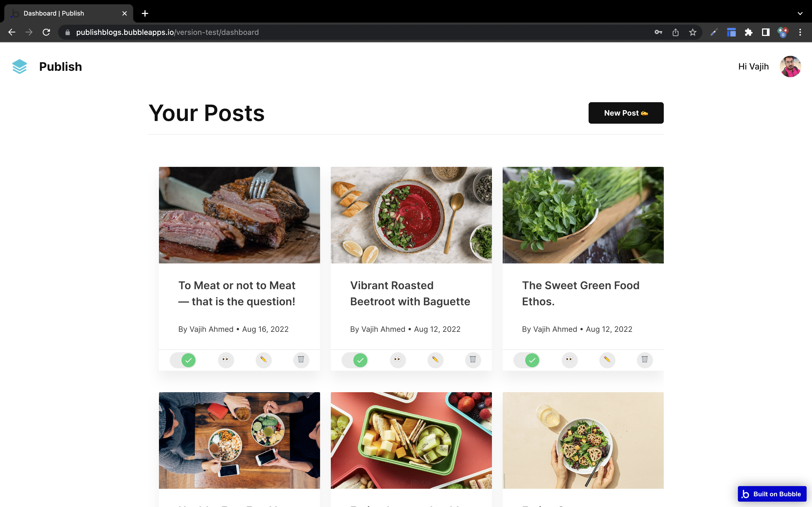
Task: Click the New Post button
Action: [626, 113]
